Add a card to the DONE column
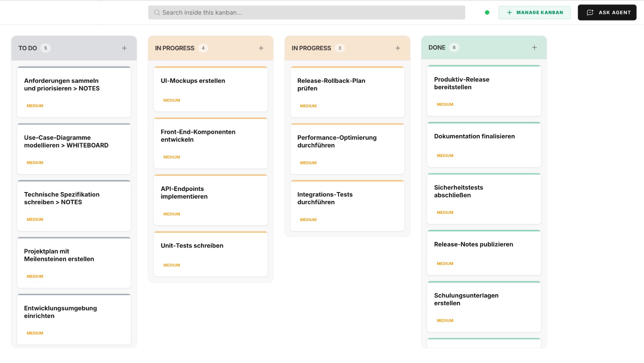 pos(534,47)
